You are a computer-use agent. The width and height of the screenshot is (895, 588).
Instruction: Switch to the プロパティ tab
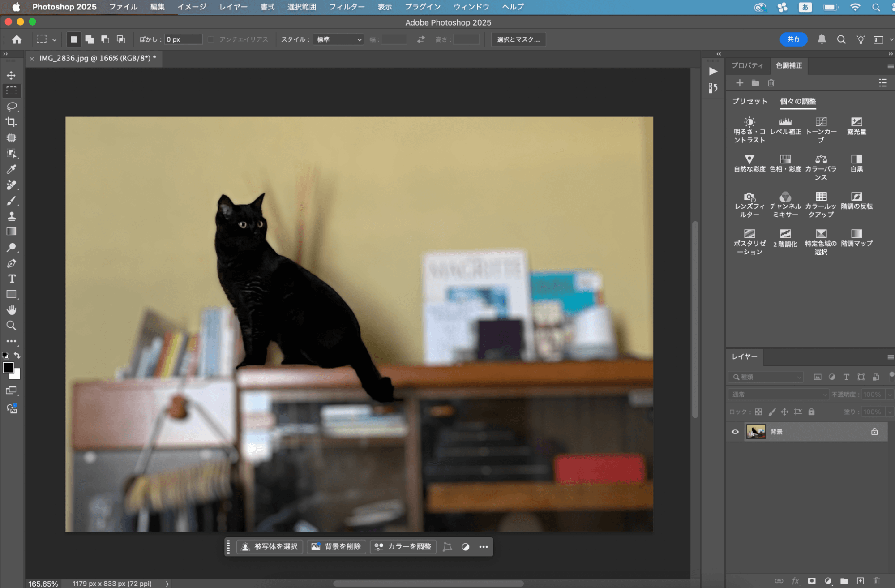tap(747, 65)
